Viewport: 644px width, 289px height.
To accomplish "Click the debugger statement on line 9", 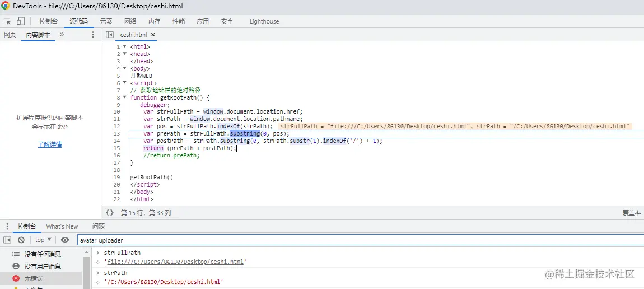I will [155, 105].
